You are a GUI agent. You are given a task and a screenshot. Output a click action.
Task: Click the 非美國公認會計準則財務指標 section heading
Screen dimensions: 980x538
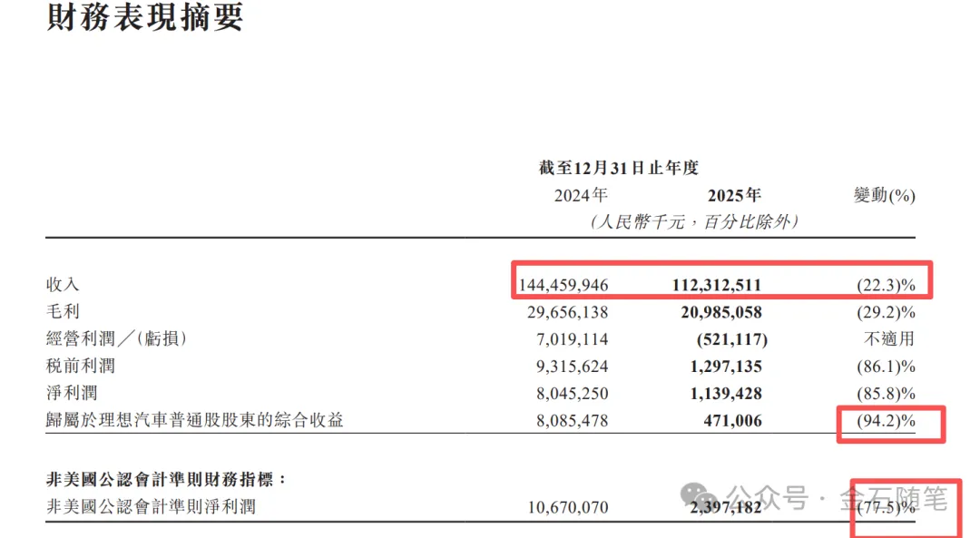[166, 479]
